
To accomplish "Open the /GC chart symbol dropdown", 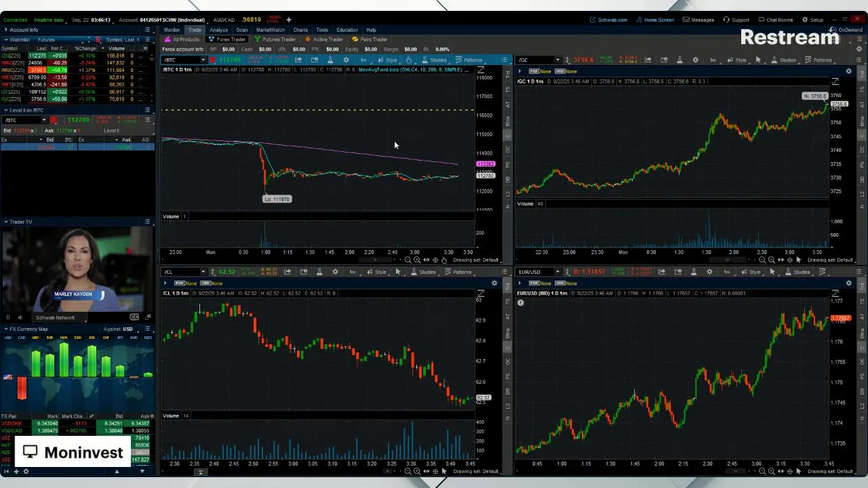I will tap(557, 60).
